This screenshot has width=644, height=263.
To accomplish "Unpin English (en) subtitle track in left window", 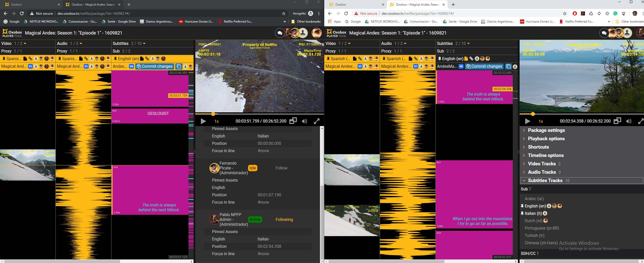I will [x=115, y=59].
